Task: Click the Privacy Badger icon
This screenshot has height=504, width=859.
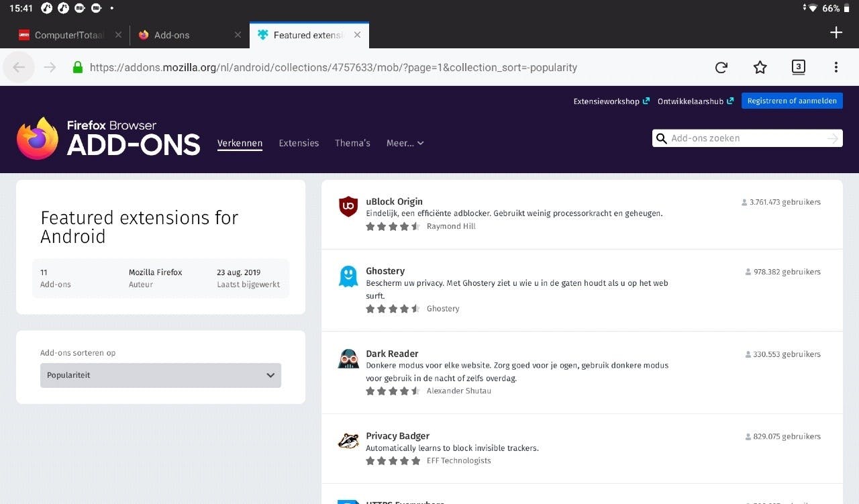Action: (348, 441)
